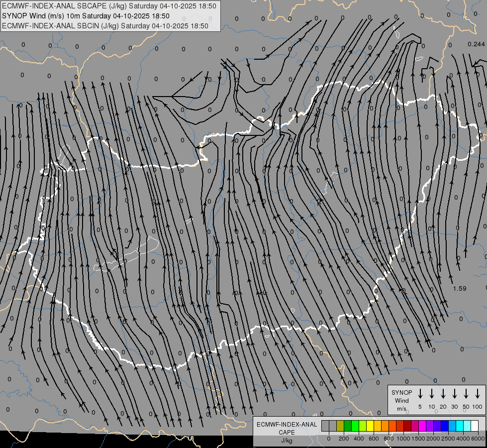487x448 pixels.
Task: Click the CAPE label in the color legend
Action: click(287, 432)
